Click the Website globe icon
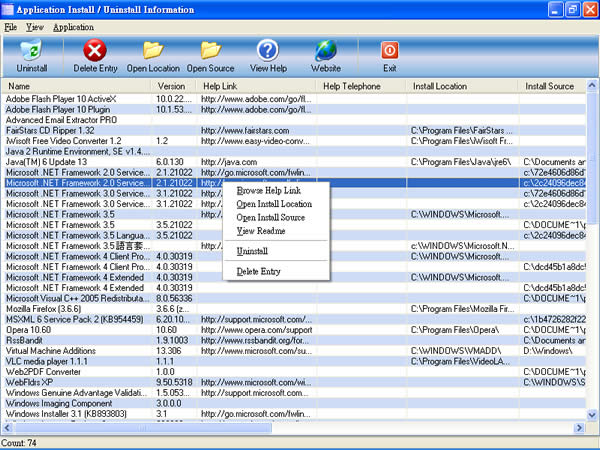This screenshot has height=450, width=600. click(x=326, y=50)
